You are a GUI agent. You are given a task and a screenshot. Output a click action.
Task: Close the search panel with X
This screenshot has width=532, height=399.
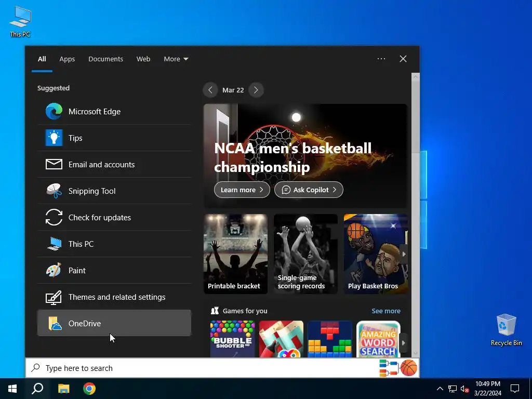(x=403, y=59)
